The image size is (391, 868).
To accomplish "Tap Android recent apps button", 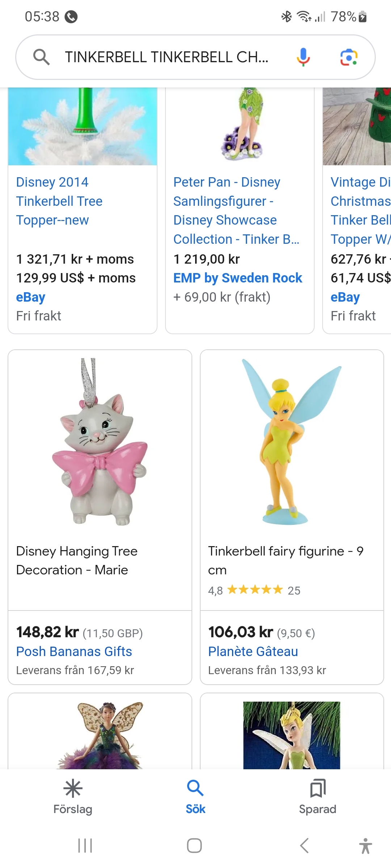I will pyautogui.click(x=85, y=846).
